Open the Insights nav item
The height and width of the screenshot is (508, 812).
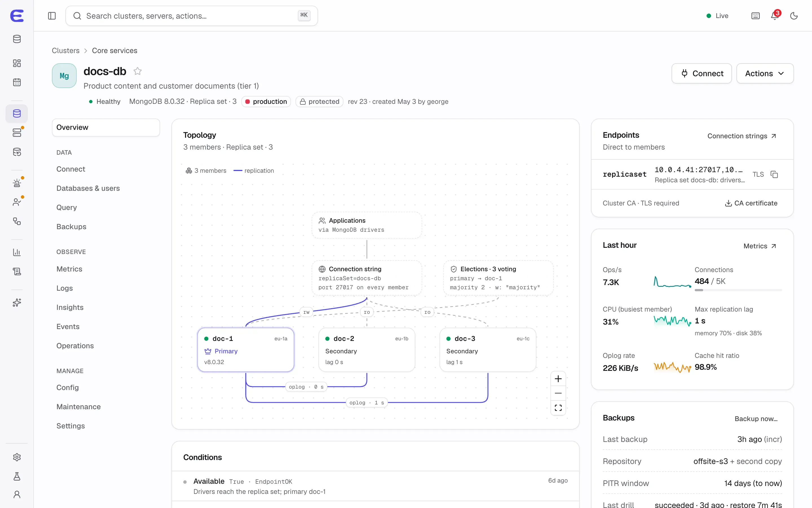click(x=70, y=307)
